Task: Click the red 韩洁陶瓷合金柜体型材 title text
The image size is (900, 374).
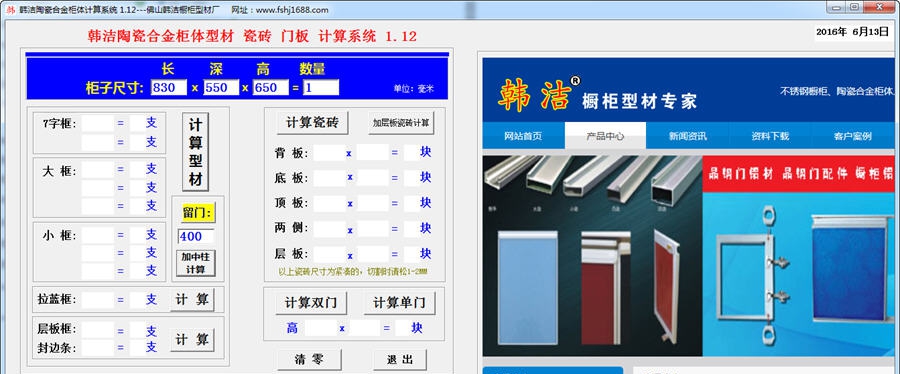Action: coord(252,36)
